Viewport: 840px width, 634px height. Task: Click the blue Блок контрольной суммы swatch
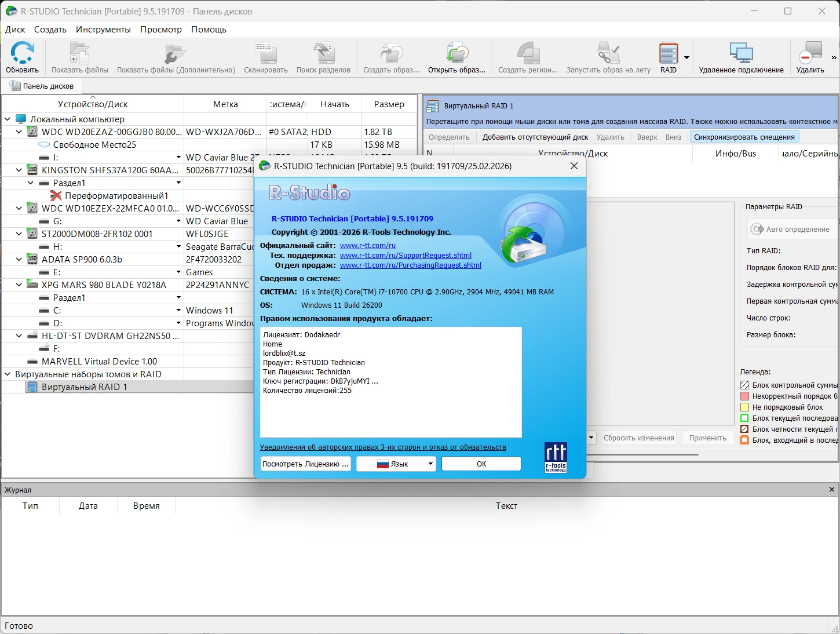[745, 385]
